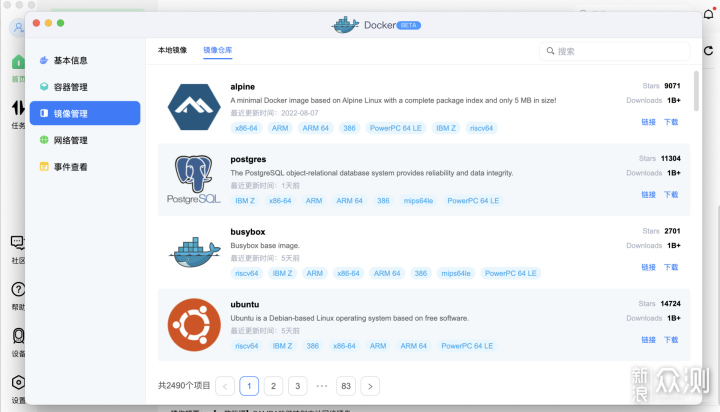720x412 pixels.
Task: Go to page 2 of results
Action: pyautogui.click(x=273, y=386)
